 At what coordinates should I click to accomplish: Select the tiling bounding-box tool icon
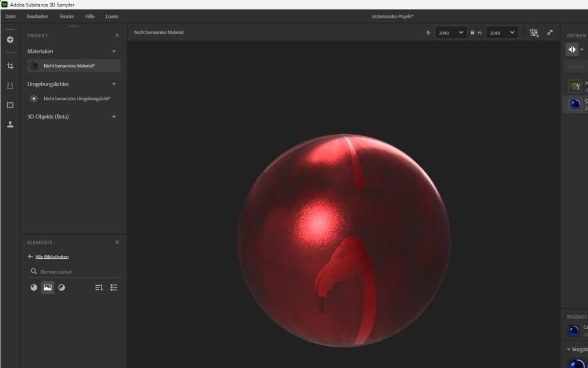10,105
